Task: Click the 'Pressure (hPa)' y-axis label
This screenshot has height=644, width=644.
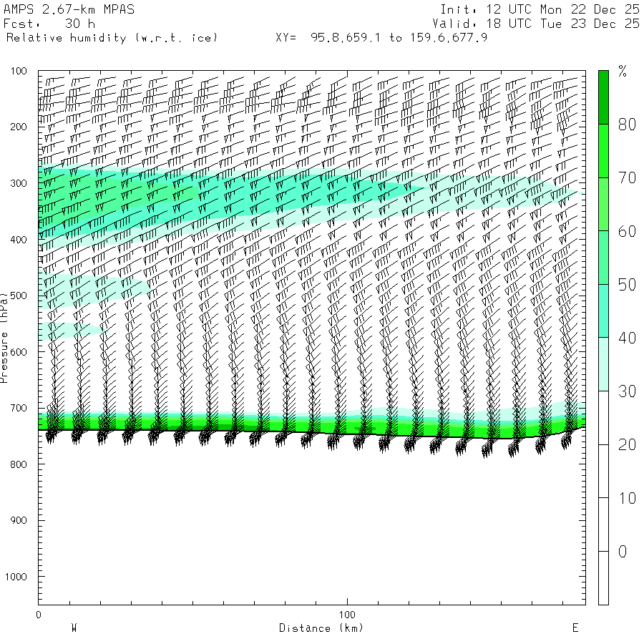Action: (x=5, y=336)
